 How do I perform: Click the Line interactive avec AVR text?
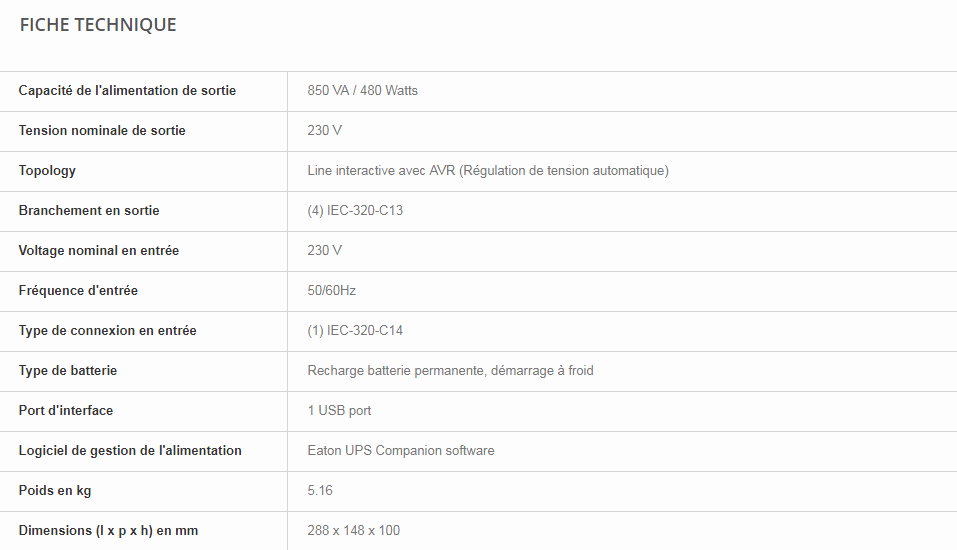[488, 171]
